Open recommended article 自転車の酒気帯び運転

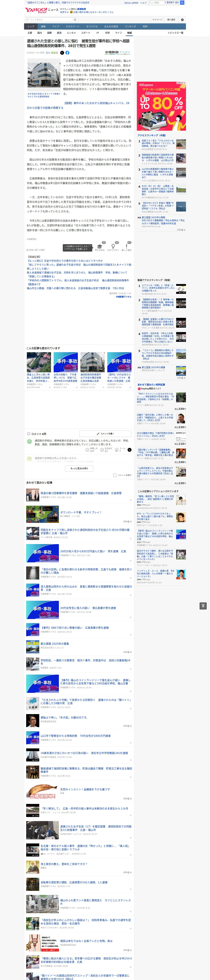point(74,882)
